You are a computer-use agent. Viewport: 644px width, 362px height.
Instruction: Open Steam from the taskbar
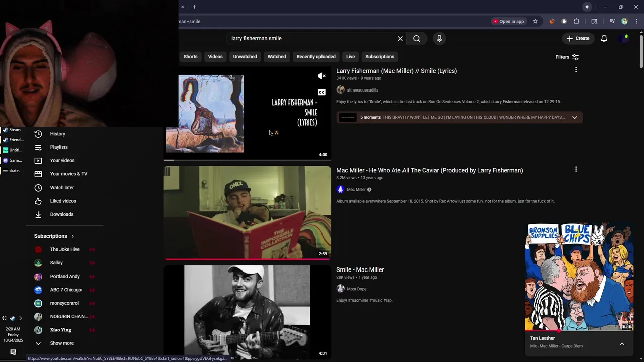(11, 130)
